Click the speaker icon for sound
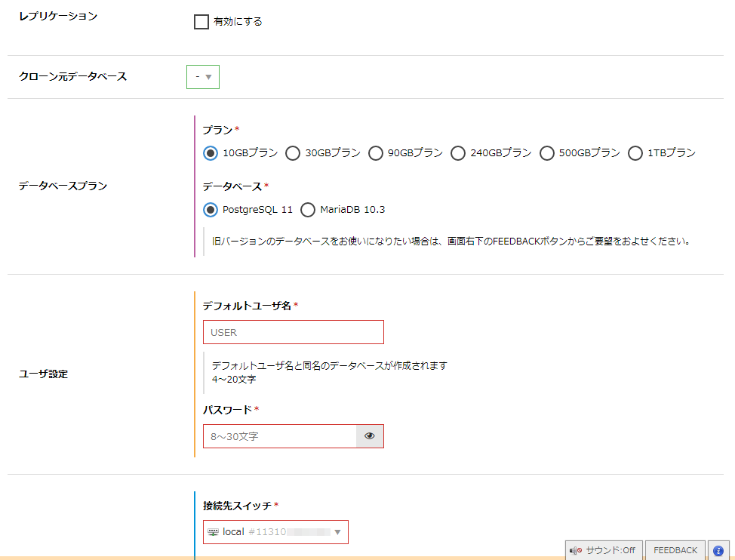735x560 pixels. 576,551
